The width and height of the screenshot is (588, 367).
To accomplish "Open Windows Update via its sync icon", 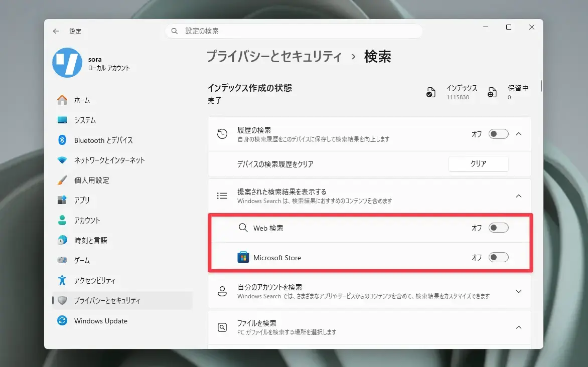I will [62, 320].
